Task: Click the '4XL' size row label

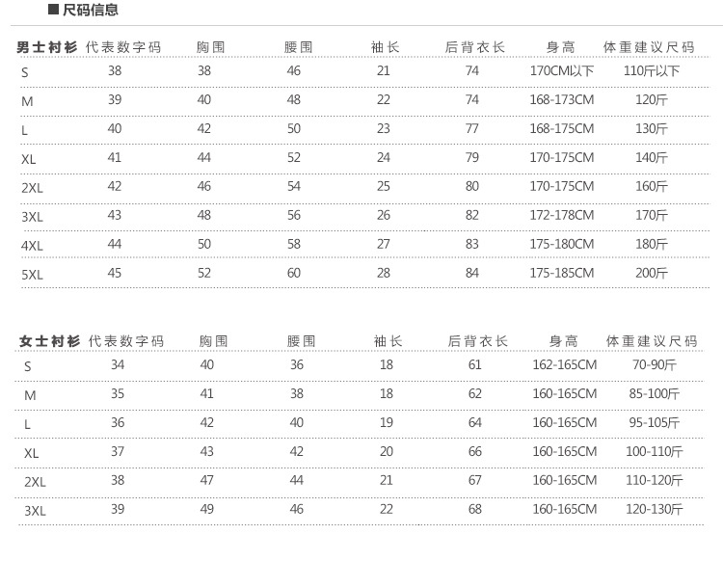Action: pos(32,246)
